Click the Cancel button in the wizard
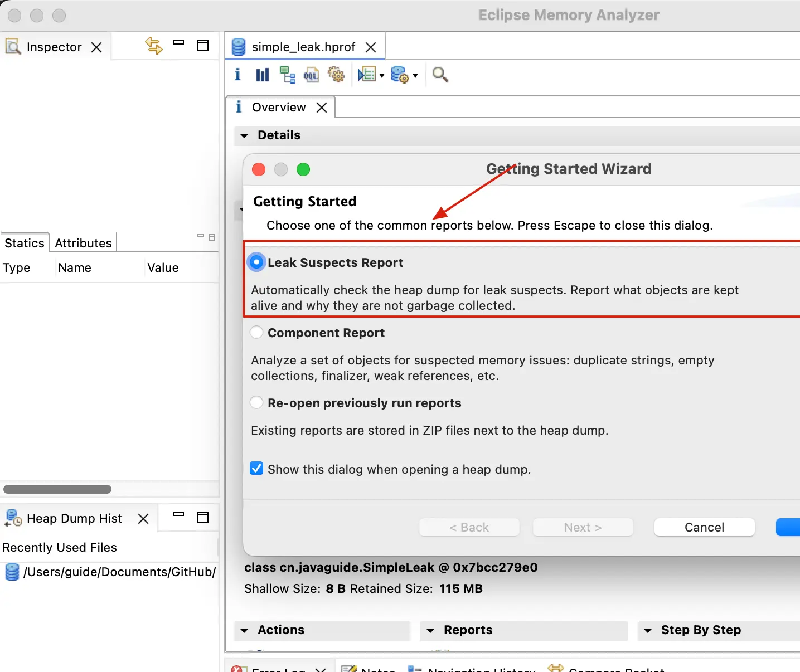The height and width of the screenshot is (672, 800). pyautogui.click(x=704, y=527)
